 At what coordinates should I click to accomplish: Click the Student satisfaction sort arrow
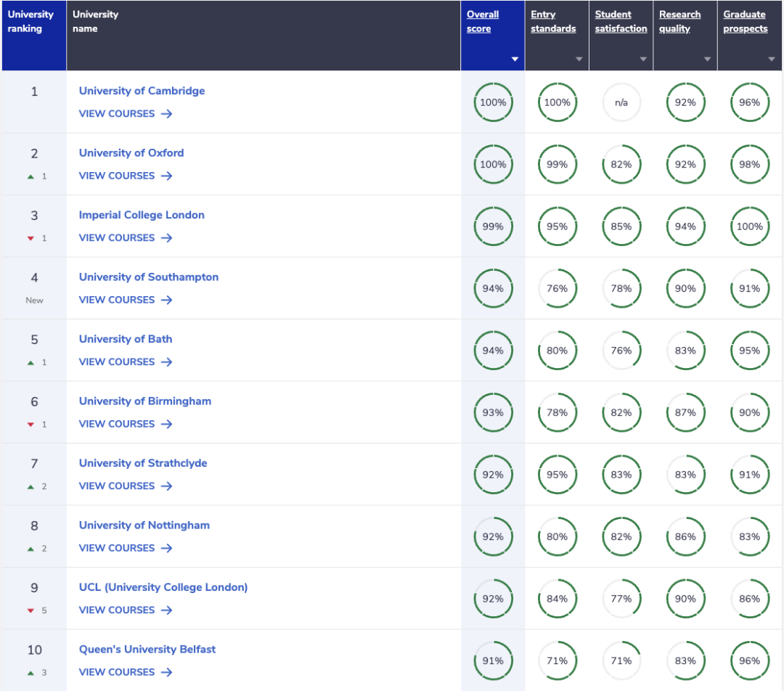642,60
